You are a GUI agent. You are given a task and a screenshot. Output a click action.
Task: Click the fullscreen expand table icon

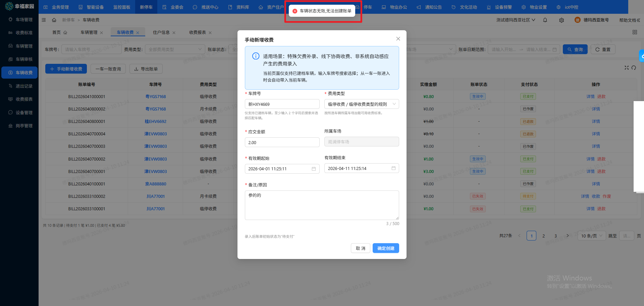coord(626,68)
